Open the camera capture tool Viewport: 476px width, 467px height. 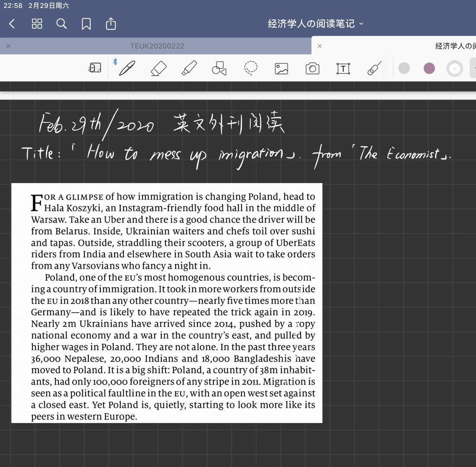(x=312, y=69)
